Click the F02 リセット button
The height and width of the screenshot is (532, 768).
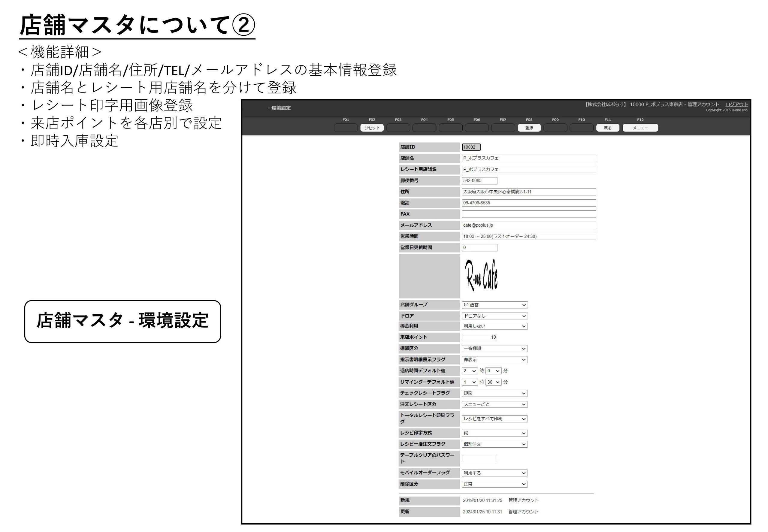pos(372,128)
